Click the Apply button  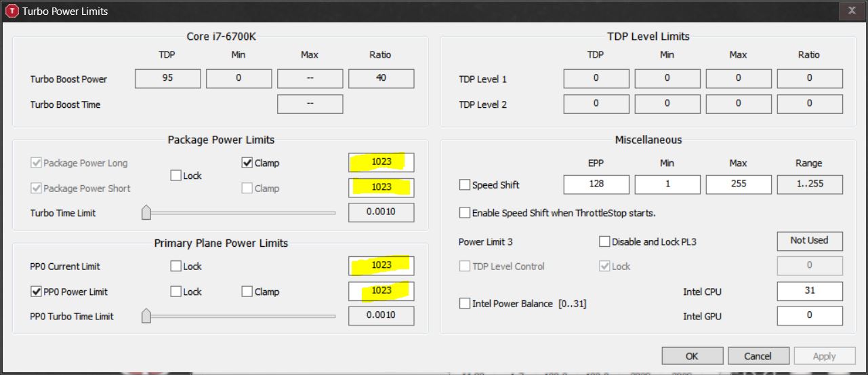pos(824,356)
